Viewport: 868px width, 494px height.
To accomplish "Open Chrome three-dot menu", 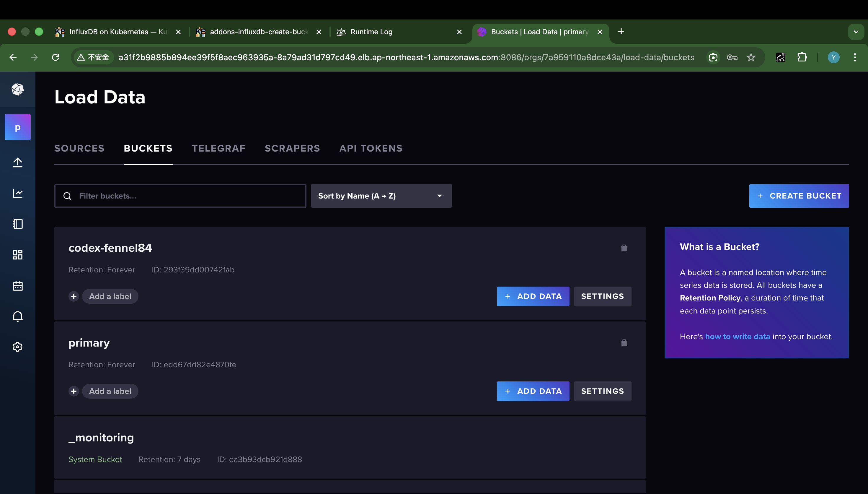I will tap(855, 57).
